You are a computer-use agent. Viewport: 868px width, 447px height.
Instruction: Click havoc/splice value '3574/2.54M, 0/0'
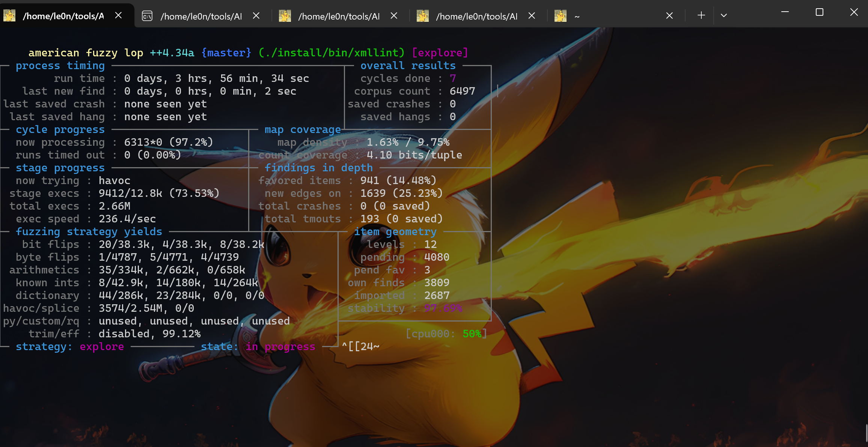(146, 308)
